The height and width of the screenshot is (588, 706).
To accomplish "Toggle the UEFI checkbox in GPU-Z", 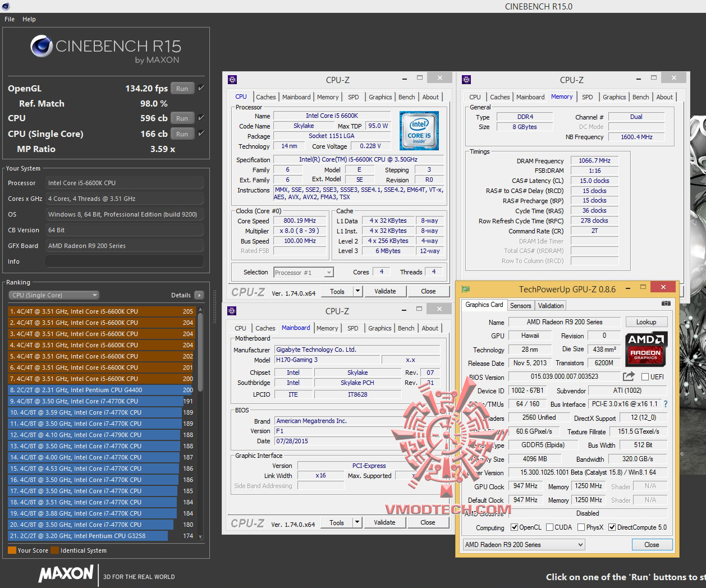I will pyautogui.click(x=645, y=377).
